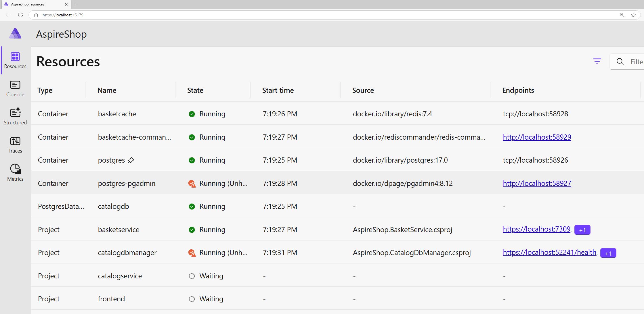The image size is (644, 314).
Task: Click the catalogdb running status icon
Action: tap(192, 207)
